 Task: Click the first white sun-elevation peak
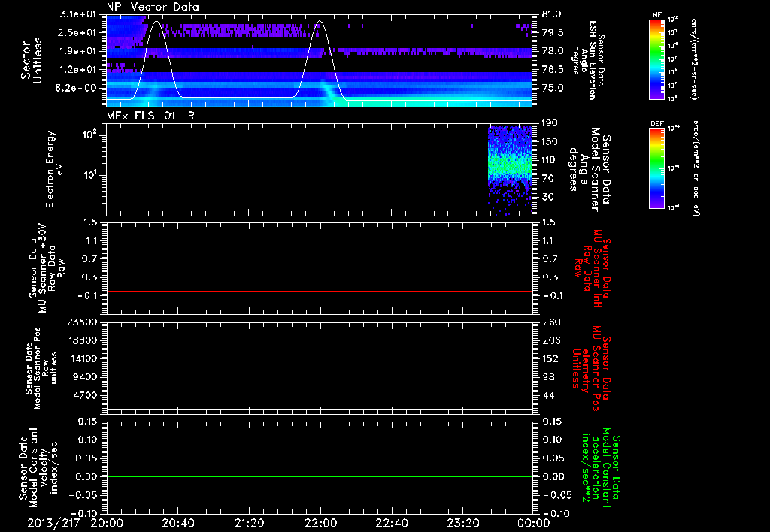pyautogui.click(x=156, y=21)
